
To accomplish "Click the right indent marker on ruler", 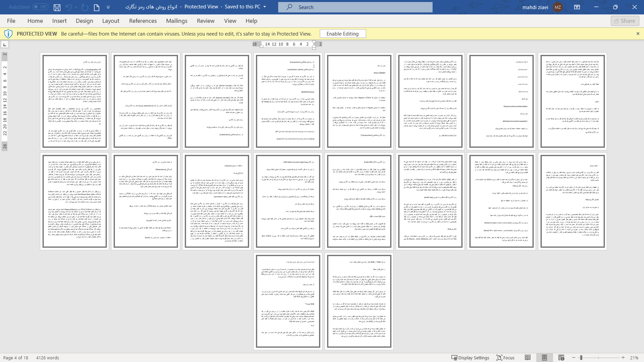I will (x=261, y=46).
